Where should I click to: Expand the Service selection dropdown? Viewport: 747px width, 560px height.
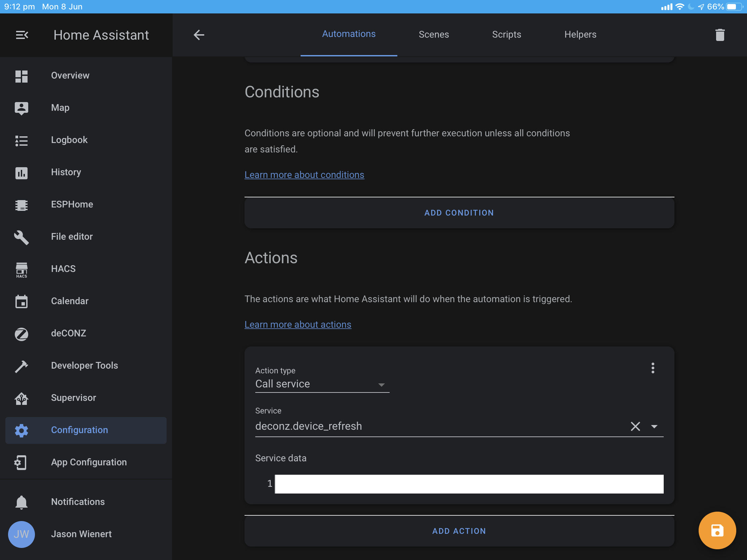tap(655, 426)
